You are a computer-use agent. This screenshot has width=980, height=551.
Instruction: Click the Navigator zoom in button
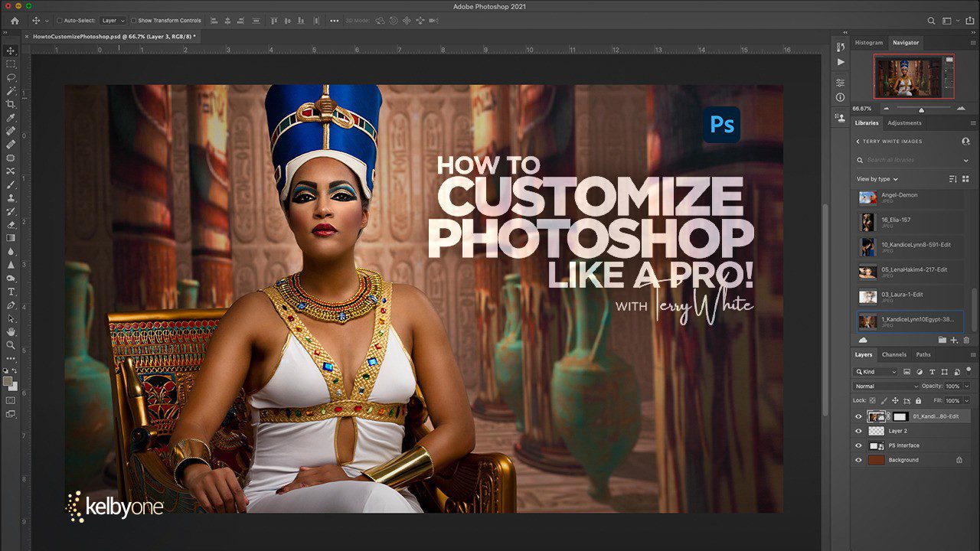(x=961, y=109)
